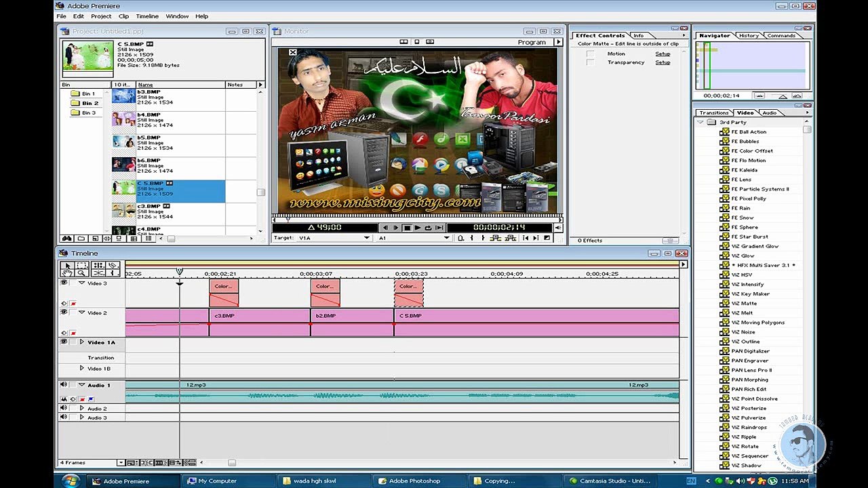Enable the Transparency effect checkbox
This screenshot has height=488, width=868.
coord(590,62)
